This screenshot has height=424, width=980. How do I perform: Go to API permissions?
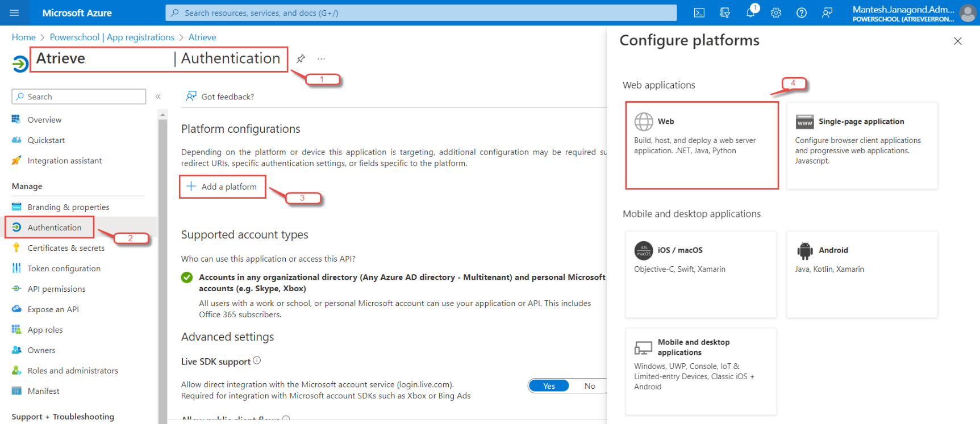click(x=57, y=289)
